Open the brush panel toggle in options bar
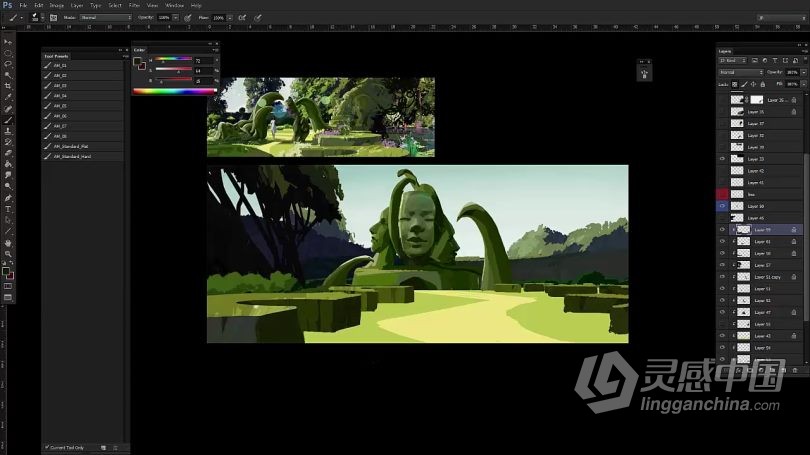This screenshot has height=455, width=810. [x=53, y=18]
